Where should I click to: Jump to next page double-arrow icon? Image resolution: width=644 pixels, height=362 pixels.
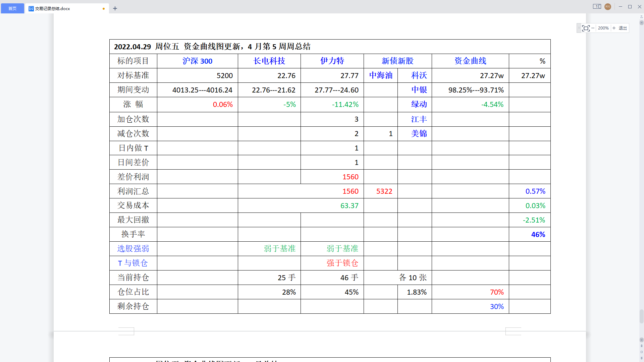pos(641,358)
